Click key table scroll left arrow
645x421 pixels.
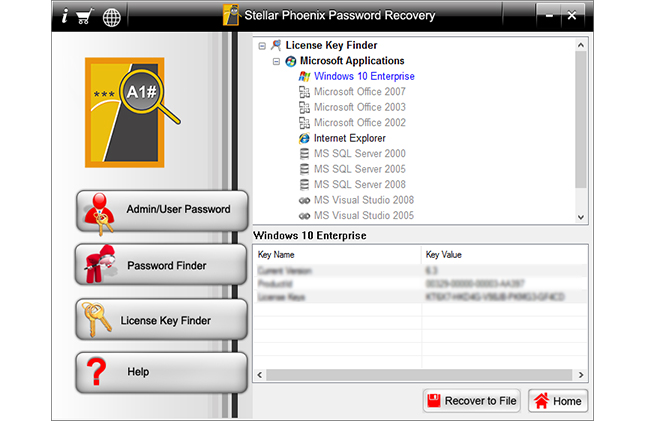(x=260, y=375)
